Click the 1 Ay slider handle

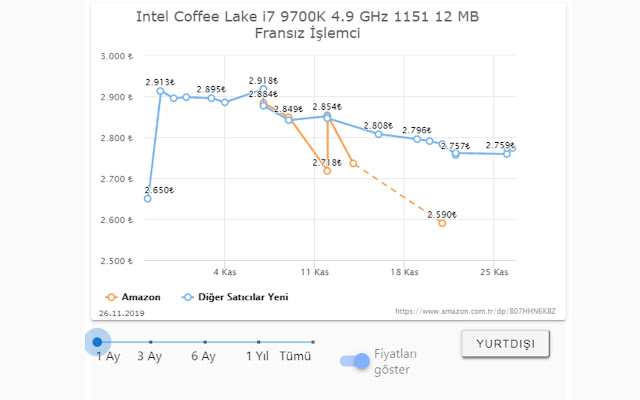tap(97, 342)
